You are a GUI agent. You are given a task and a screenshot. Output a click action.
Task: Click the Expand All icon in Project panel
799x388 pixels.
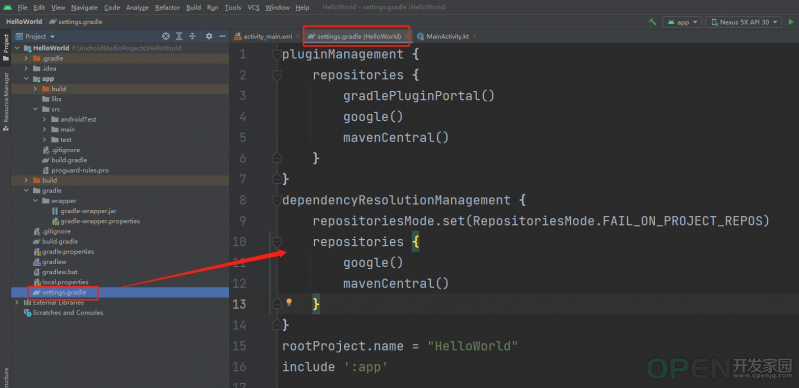click(179, 36)
